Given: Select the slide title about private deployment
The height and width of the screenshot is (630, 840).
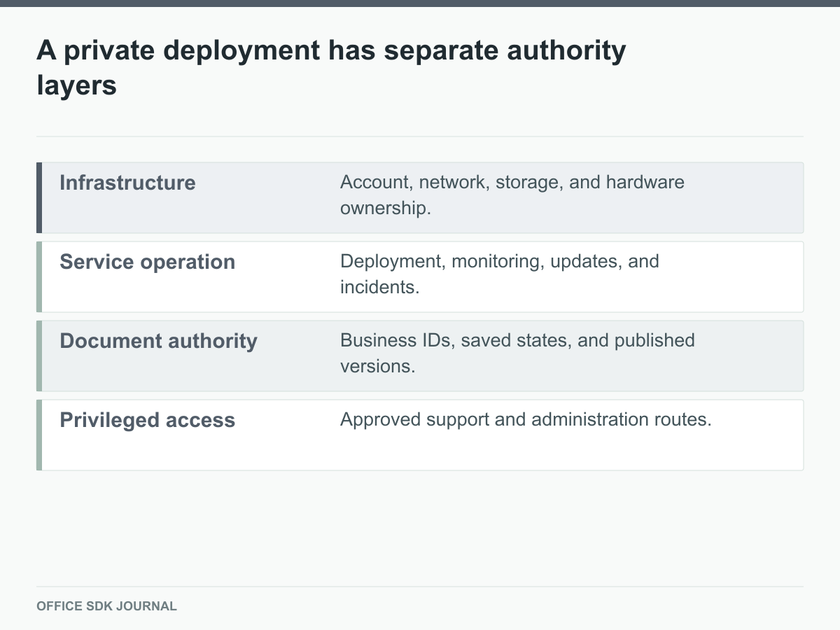Looking at the screenshot, I should tap(331, 68).
